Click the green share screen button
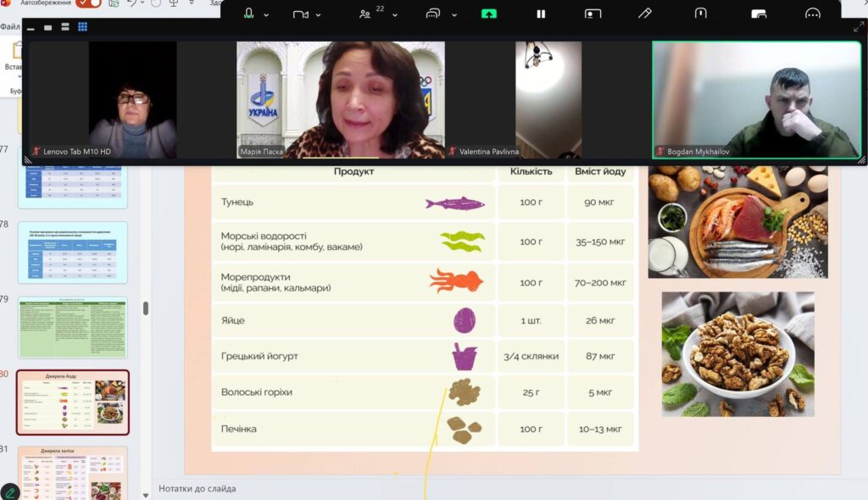 489,14
